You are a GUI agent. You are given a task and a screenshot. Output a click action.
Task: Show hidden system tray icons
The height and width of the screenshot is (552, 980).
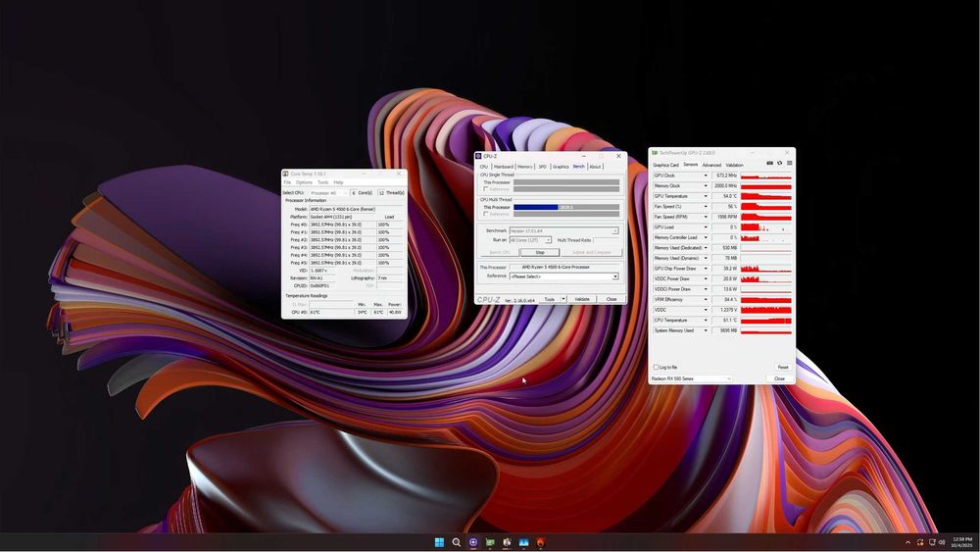[907, 542]
